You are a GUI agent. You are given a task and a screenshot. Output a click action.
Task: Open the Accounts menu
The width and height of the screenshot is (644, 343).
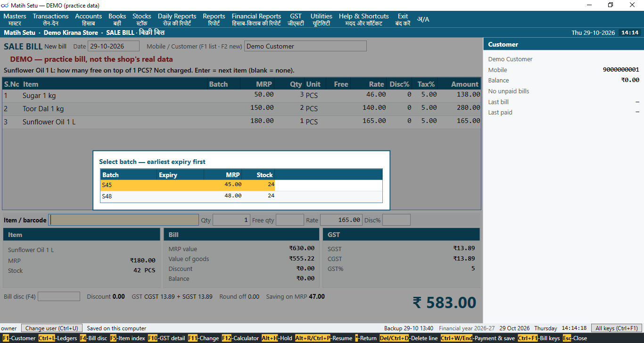(x=89, y=19)
